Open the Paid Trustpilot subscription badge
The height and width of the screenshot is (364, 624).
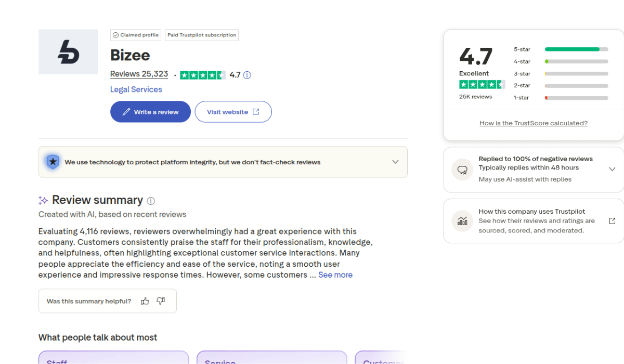pos(202,35)
